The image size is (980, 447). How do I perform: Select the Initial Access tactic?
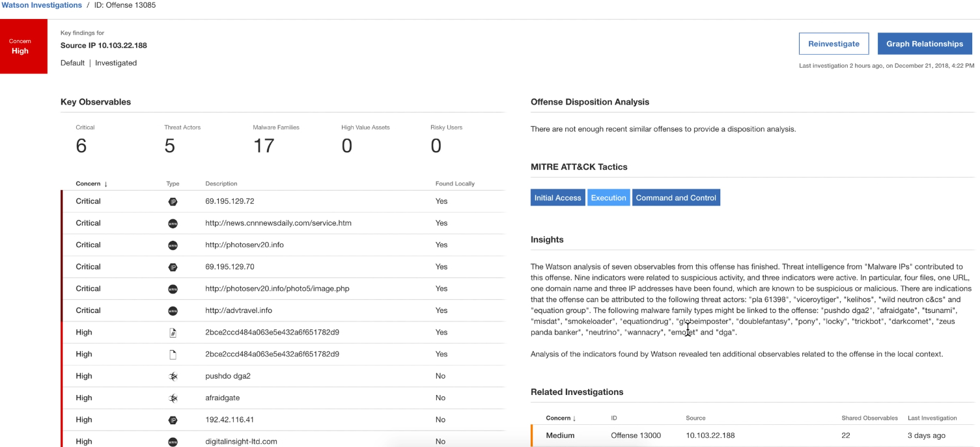click(x=557, y=198)
